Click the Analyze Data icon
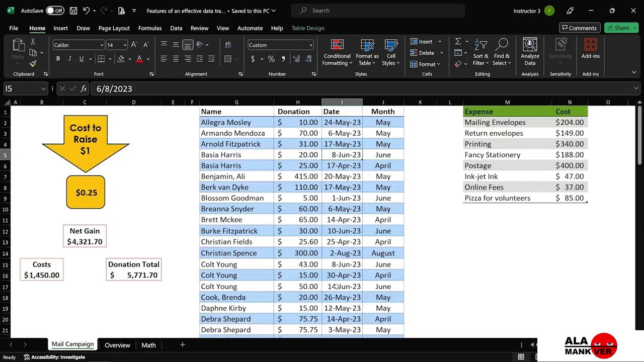This screenshot has width=644, height=362. pyautogui.click(x=530, y=46)
